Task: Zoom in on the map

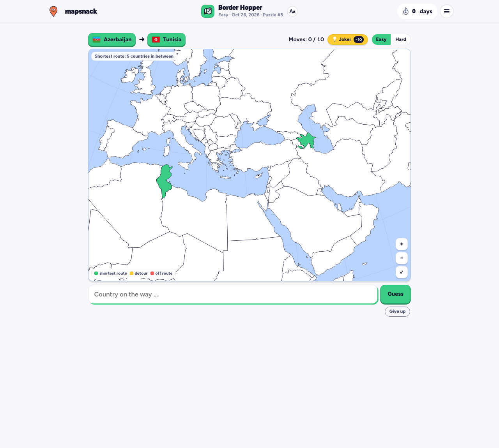Action: point(402,244)
